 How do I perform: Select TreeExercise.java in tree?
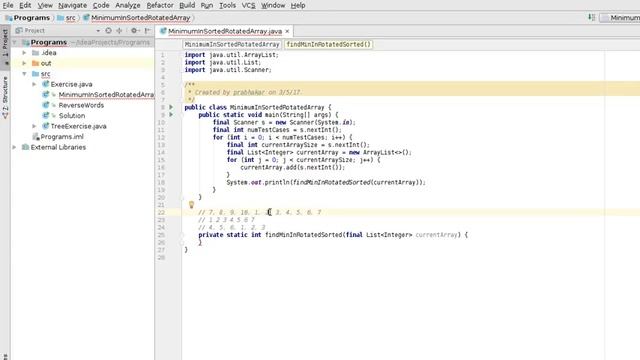(78, 126)
